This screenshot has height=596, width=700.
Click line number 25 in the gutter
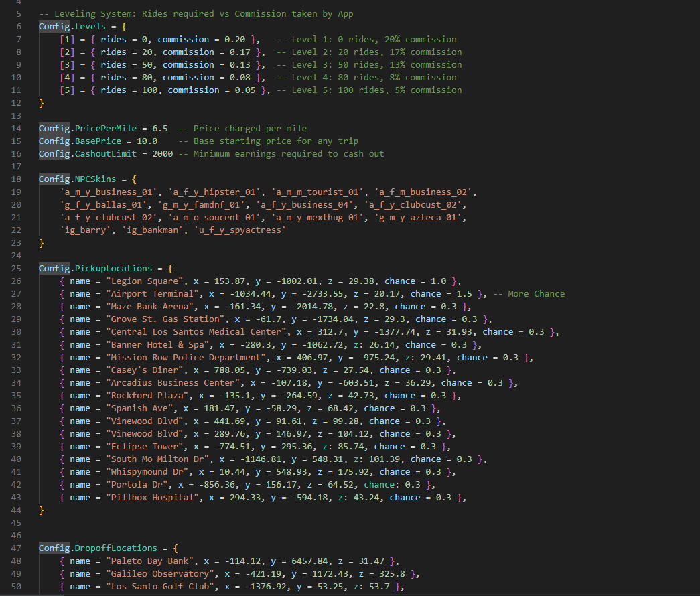coord(17,269)
